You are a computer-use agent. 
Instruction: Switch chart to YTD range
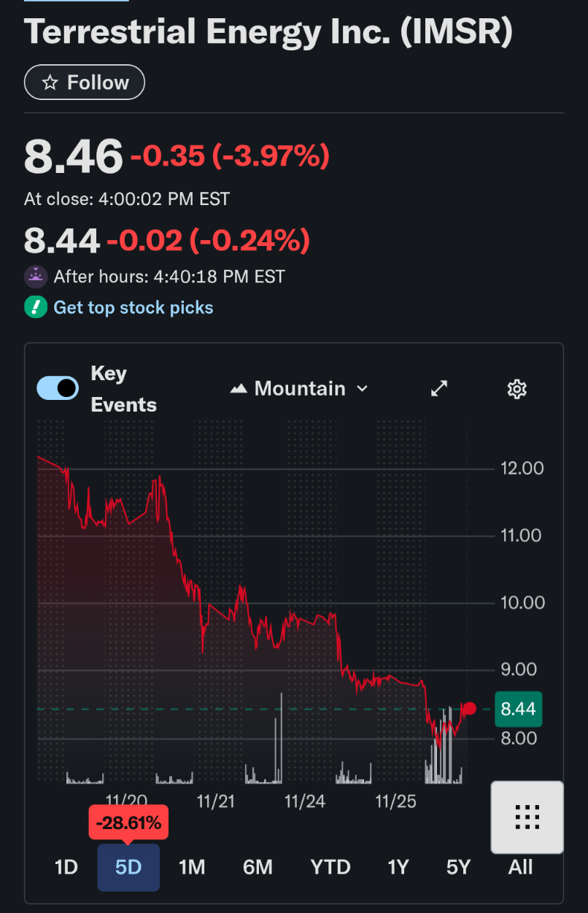(330, 867)
